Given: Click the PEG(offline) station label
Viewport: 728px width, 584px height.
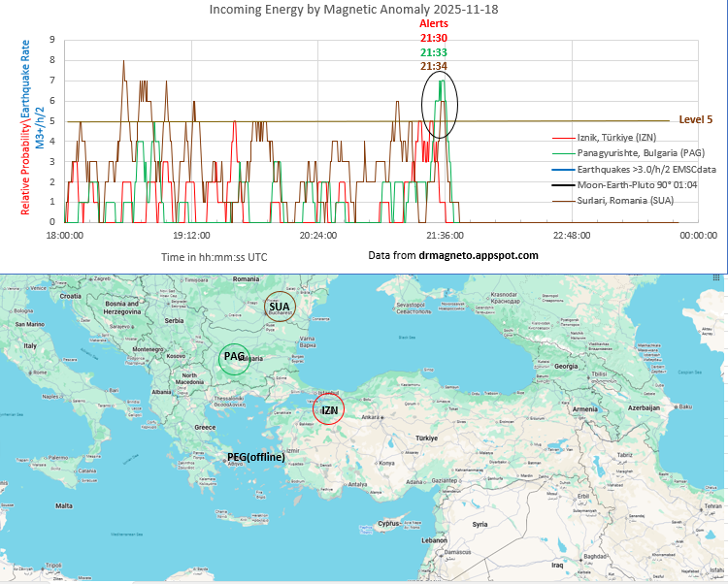Looking at the screenshot, I should pyautogui.click(x=256, y=457).
